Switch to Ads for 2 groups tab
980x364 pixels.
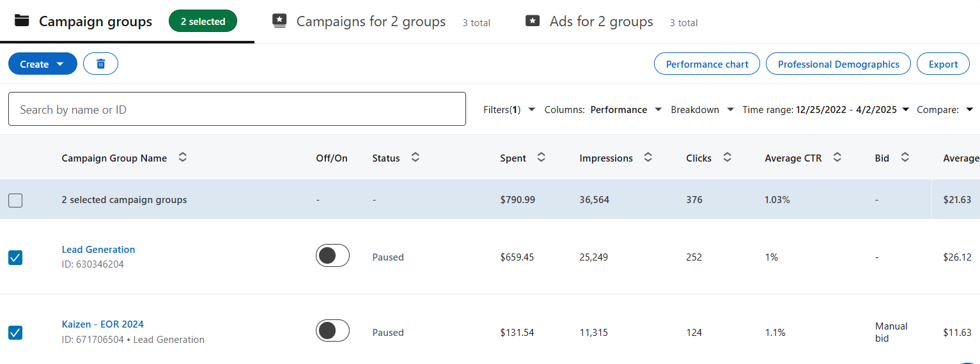tap(601, 22)
